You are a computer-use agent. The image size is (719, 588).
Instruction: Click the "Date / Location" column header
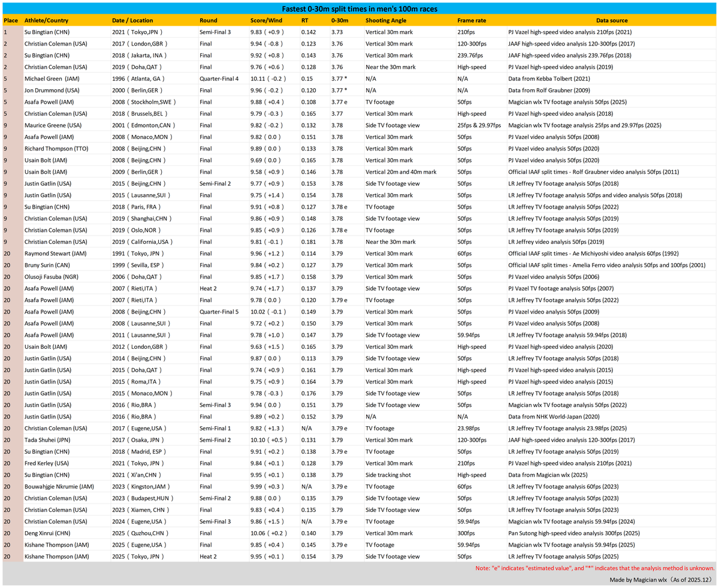point(132,20)
